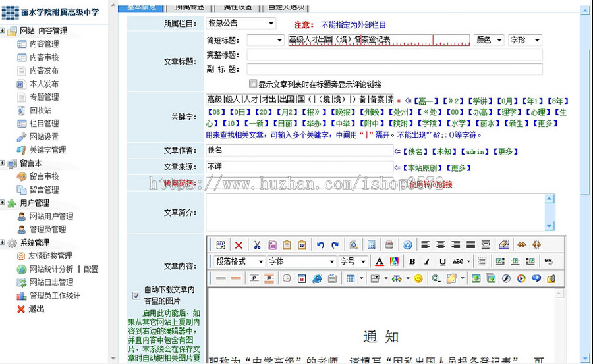Click the insert image picture icon
This screenshot has height=364, width=593.
(x=476, y=279)
